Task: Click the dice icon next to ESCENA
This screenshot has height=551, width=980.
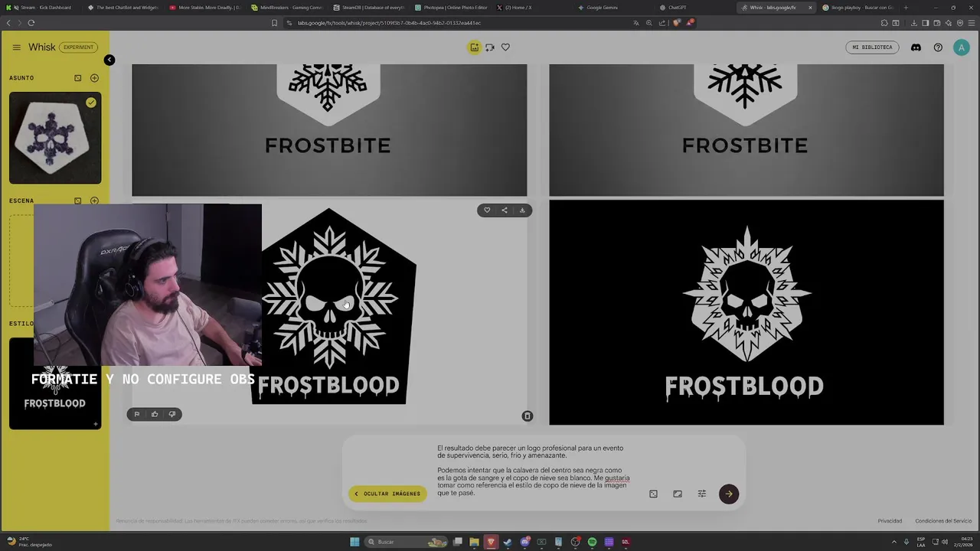Action: tap(77, 201)
